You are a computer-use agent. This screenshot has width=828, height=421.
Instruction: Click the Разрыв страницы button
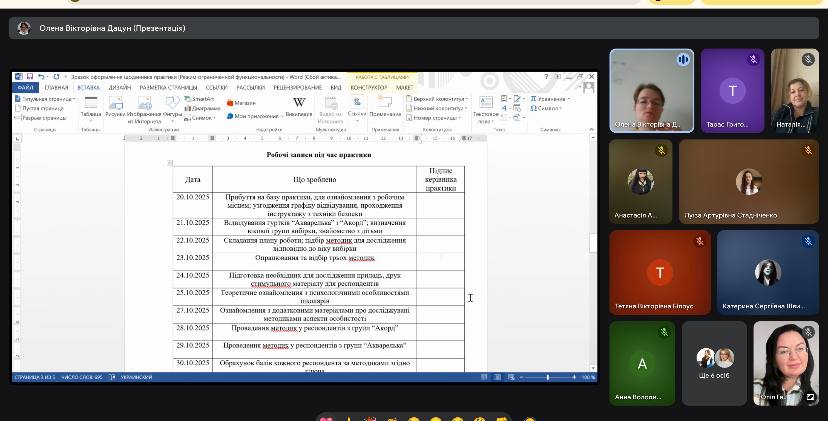[x=40, y=117]
